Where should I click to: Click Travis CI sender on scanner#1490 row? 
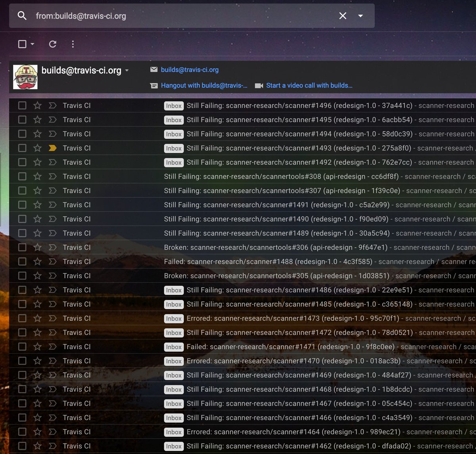tap(77, 219)
